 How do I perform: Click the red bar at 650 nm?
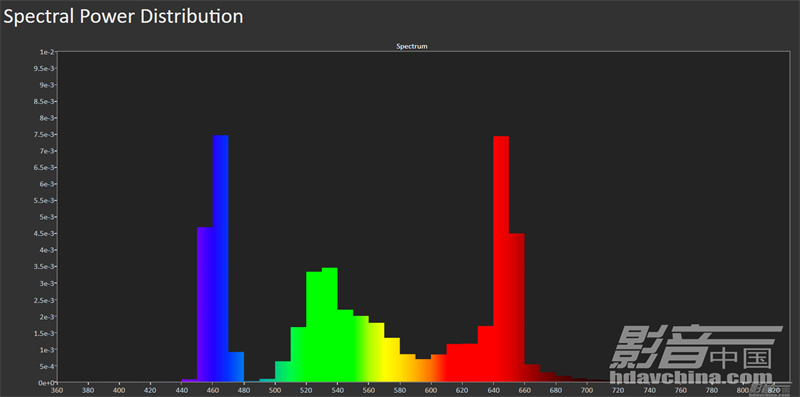tap(517, 308)
